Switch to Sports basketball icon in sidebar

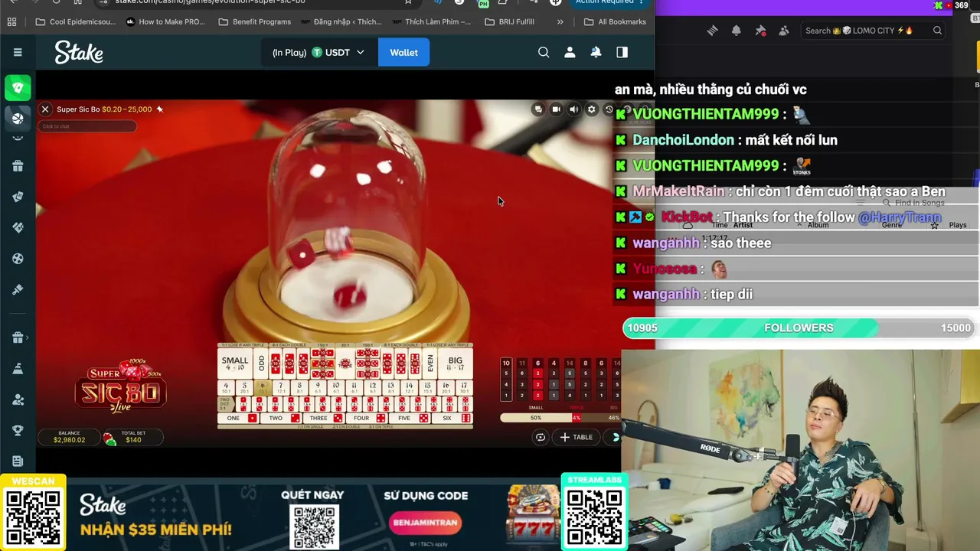click(x=18, y=118)
